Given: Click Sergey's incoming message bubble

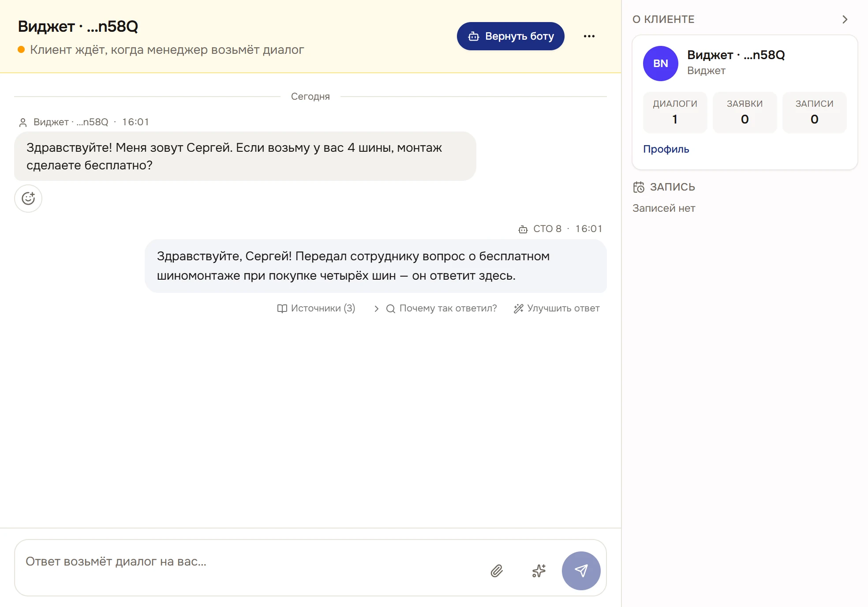Looking at the screenshot, I should pyautogui.click(x=245, y=156).
